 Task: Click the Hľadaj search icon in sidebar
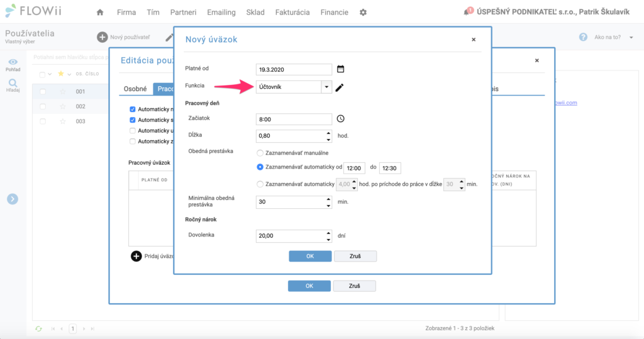13,83
